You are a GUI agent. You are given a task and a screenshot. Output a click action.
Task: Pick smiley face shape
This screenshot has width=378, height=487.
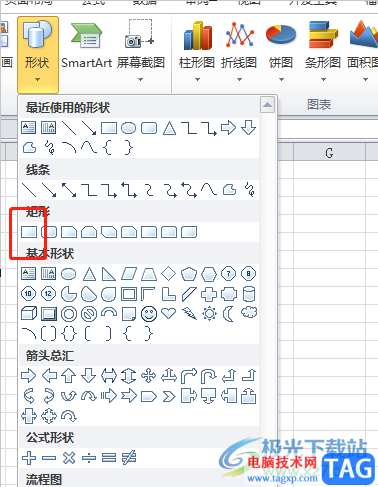point(149,314)
